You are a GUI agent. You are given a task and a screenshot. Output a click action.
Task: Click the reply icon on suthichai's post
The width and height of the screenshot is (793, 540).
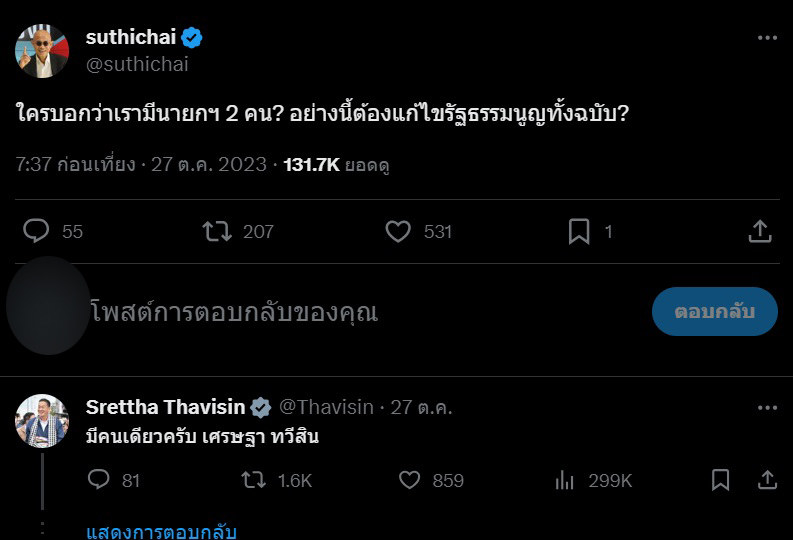point(37,231)
